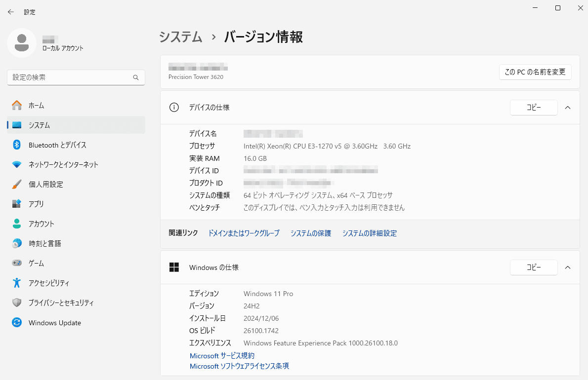The height and width of the screenshot is (380, 588).
Task: Click the search magnifier icon
Action: coord(136,77)
